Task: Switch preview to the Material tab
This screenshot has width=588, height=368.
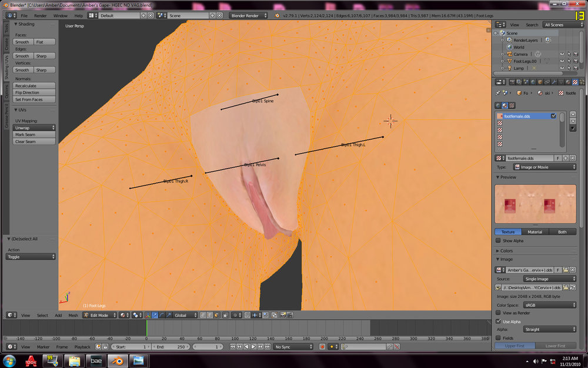Action: 534,232
